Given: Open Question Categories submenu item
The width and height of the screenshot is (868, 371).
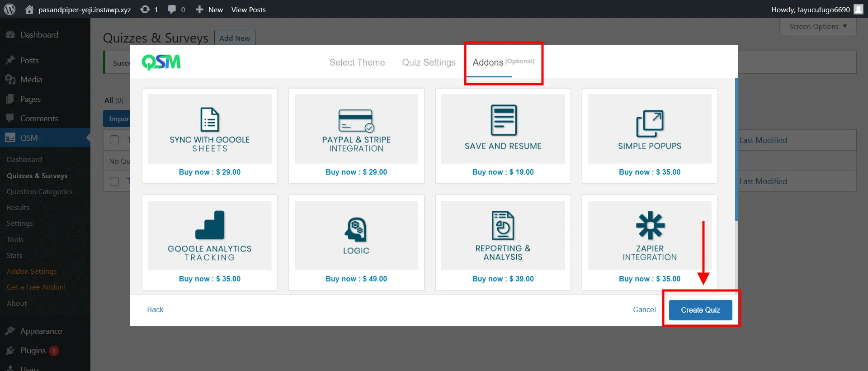Looking at the screenshot, I should click(x=40, y=191).
